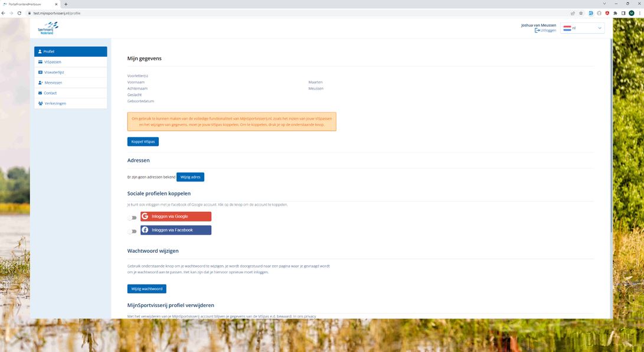Open the browser extensions puzzle icon
644x352 pixels.
click(615, 13)
